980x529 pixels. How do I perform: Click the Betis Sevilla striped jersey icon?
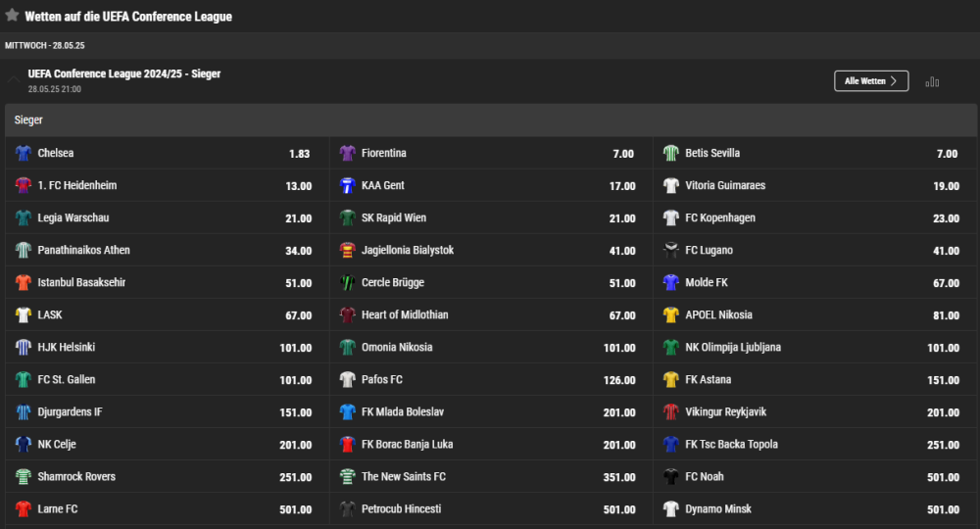coord(670,154)
